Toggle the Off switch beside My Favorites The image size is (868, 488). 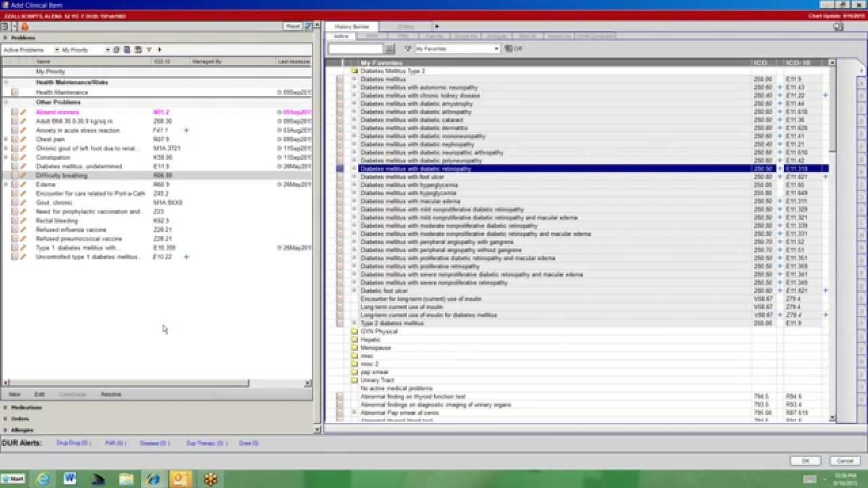click(x=513, y=49)
